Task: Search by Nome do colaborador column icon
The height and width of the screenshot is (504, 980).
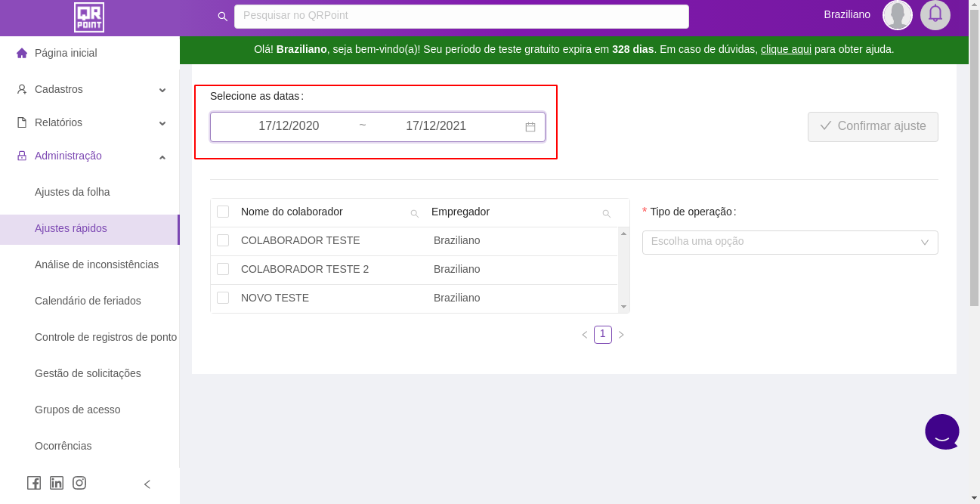Action: point(414,214)
